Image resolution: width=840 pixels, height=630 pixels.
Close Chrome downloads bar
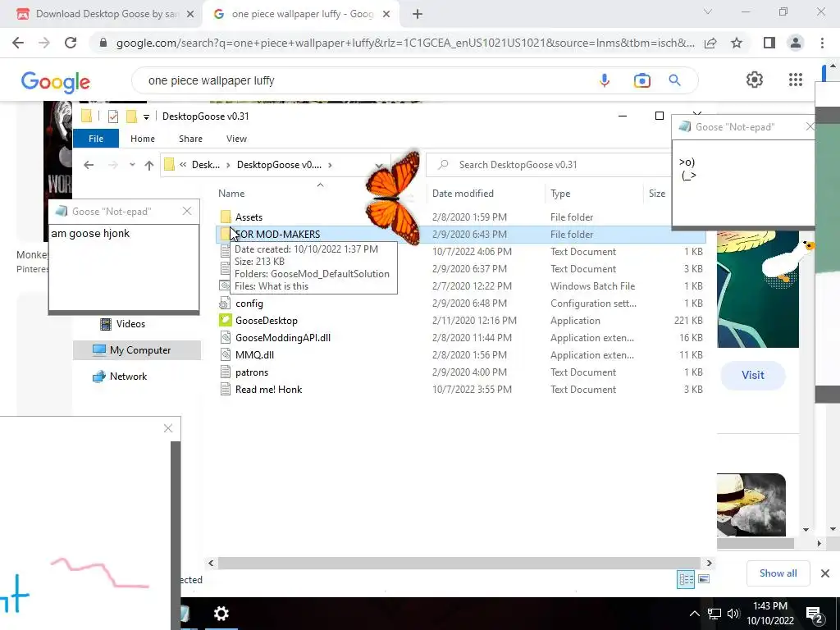click(x=825, y=573)
